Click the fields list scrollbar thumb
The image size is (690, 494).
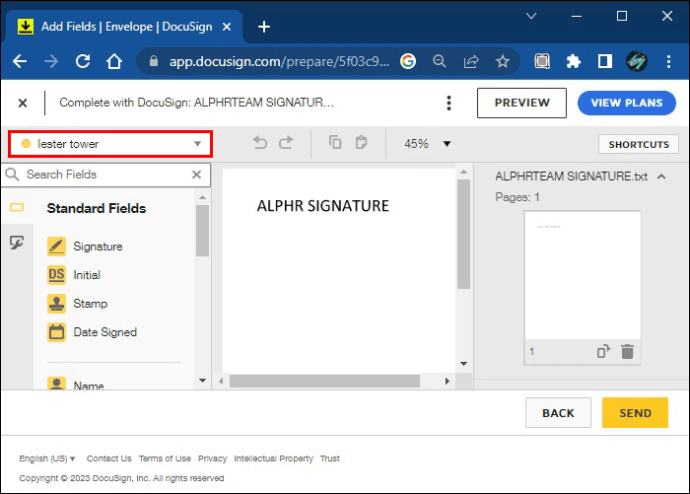pyautogui.click(x=202, y=230)
